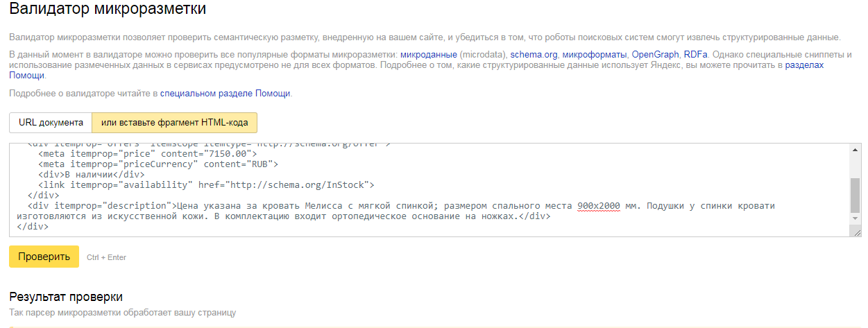This screenshot has height=328, width=868.
Task: Click the Результат проверки section heading
Action: 66,297
